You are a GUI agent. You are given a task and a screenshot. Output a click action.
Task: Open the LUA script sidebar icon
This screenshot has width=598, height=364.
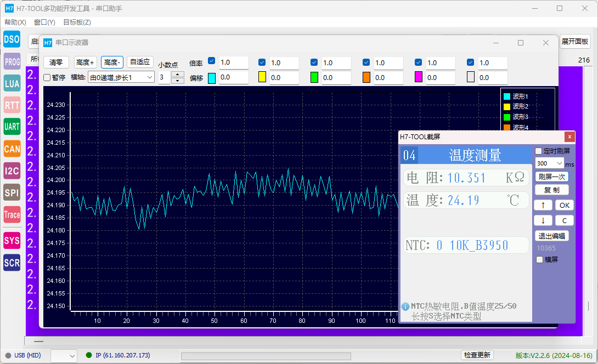tap(12, 83)
